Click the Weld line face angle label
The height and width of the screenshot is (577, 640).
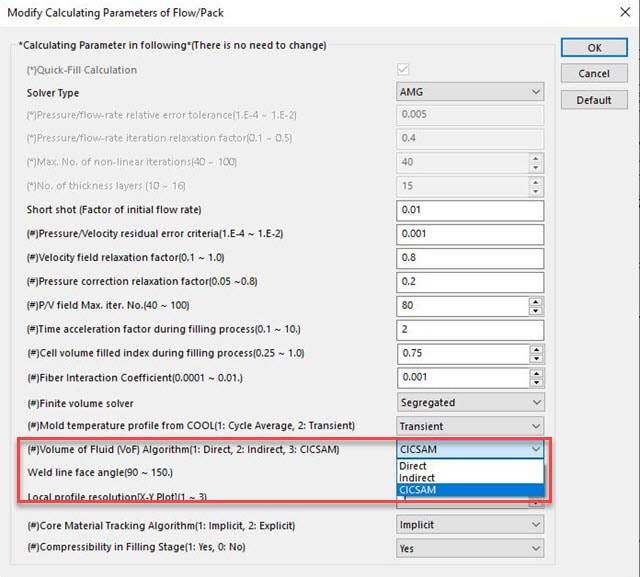(x=100, y=473)
